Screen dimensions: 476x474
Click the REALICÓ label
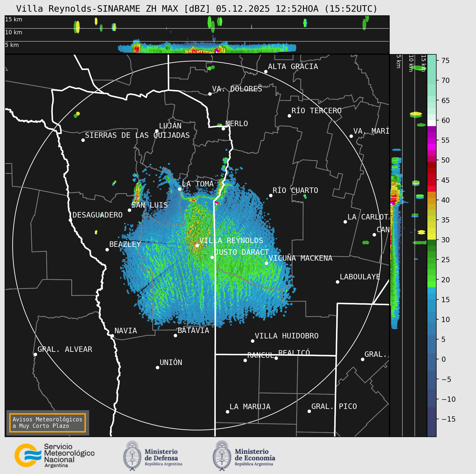coord(294,353)
